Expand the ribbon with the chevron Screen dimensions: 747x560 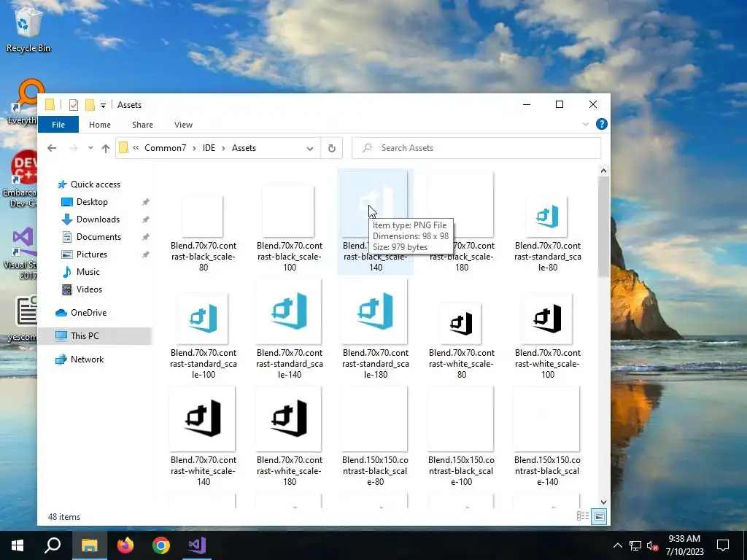coord(586,124)
